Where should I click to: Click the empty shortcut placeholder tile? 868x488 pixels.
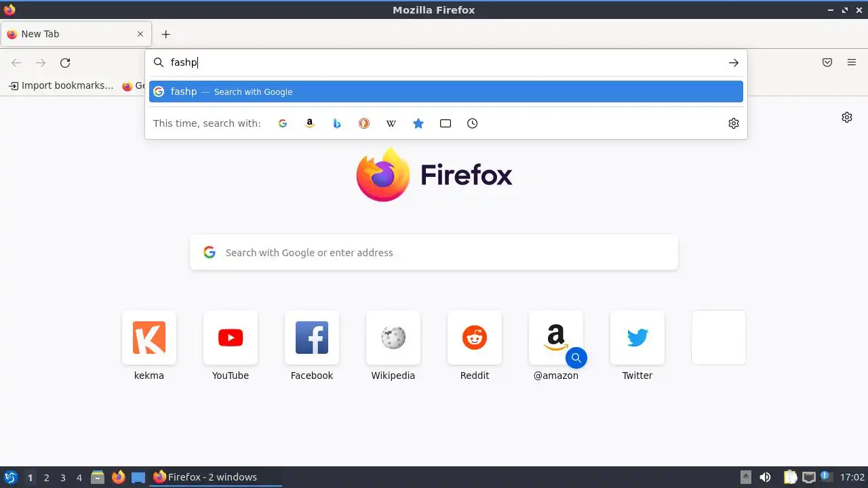click(719, 338)
